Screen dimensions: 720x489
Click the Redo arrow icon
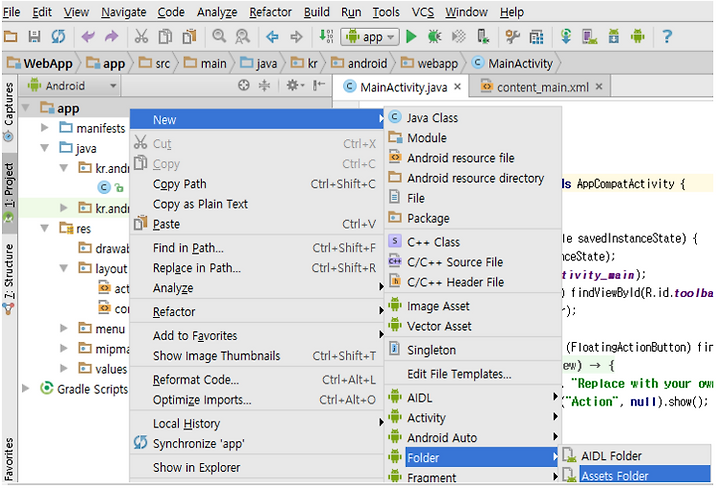pyautogui.click(x=111, y=36)
